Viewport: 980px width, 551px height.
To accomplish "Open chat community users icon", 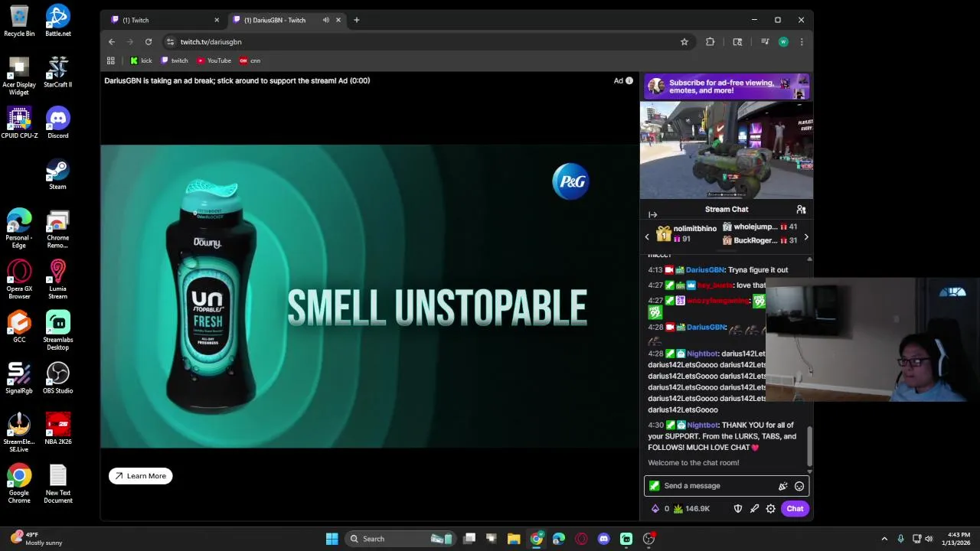I will (x=801, y=209).
